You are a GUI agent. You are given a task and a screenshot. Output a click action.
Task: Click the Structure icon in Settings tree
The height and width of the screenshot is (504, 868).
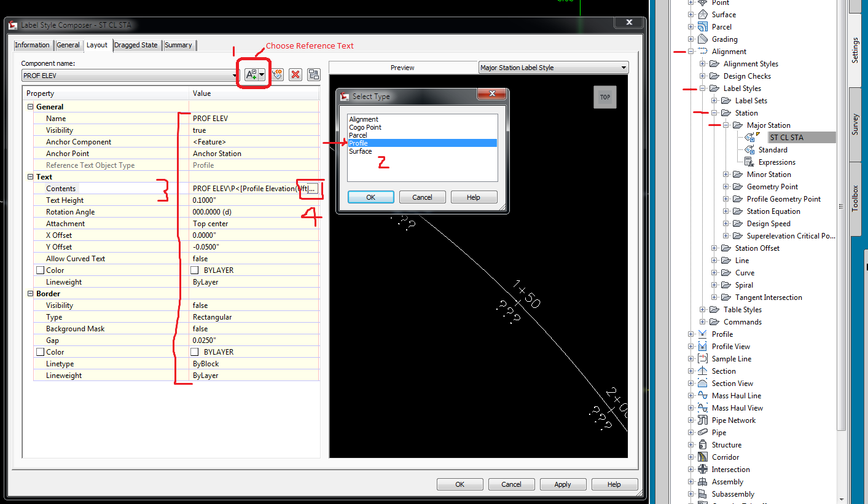point(703,444)
